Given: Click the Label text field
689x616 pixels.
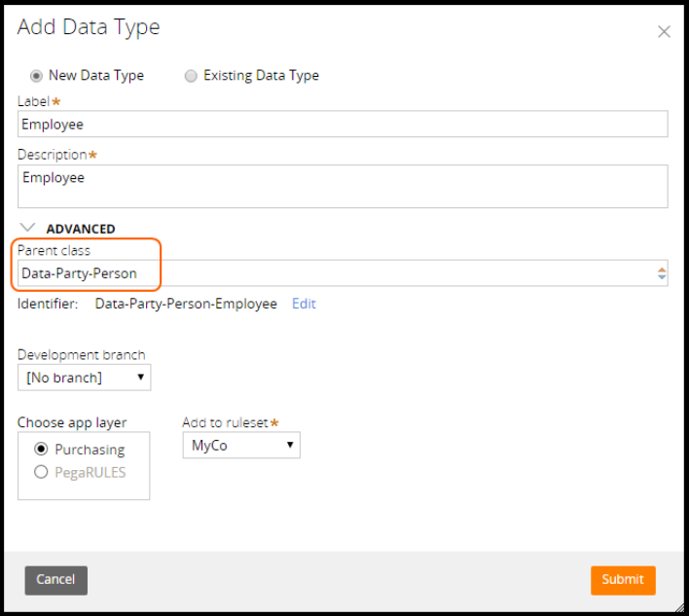Looking at the screenshot, I should pos(343,125).
